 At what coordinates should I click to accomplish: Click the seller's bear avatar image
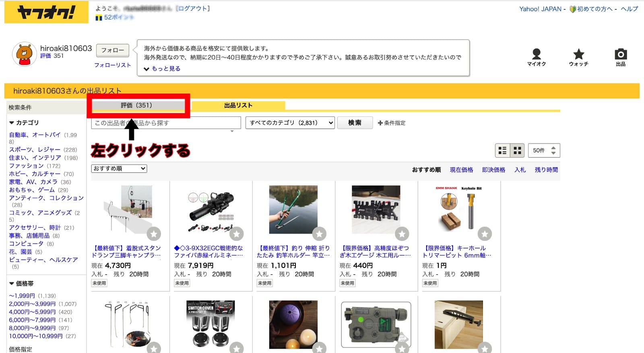[25, 54]
